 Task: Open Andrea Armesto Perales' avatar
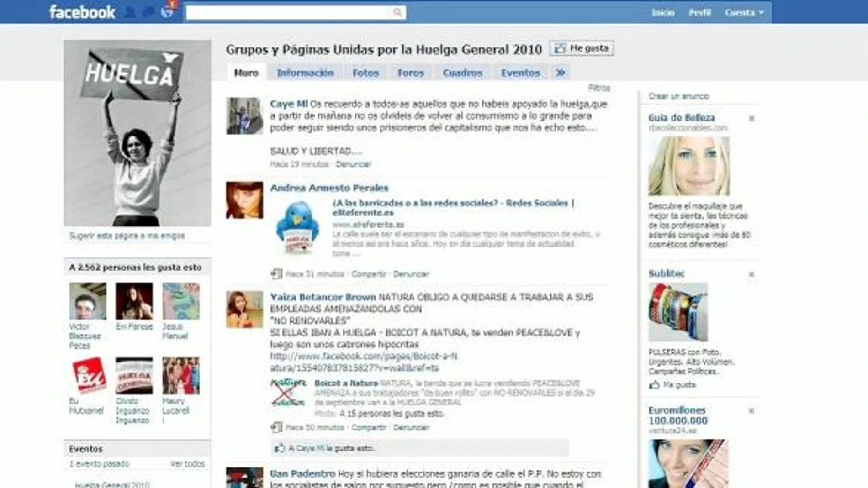pos(244,200)
